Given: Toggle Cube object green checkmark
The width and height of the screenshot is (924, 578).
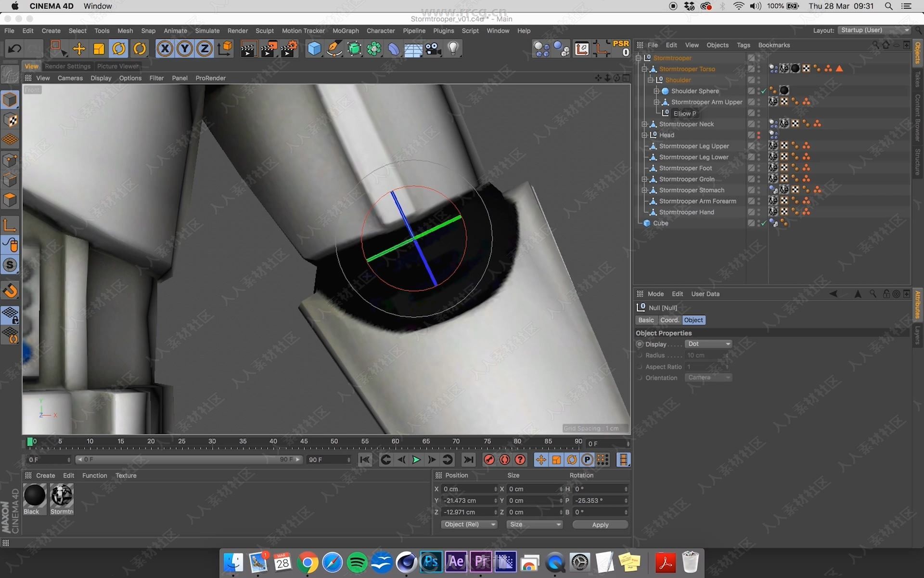Looking at the screenshot, I should (x=764, y=223).
